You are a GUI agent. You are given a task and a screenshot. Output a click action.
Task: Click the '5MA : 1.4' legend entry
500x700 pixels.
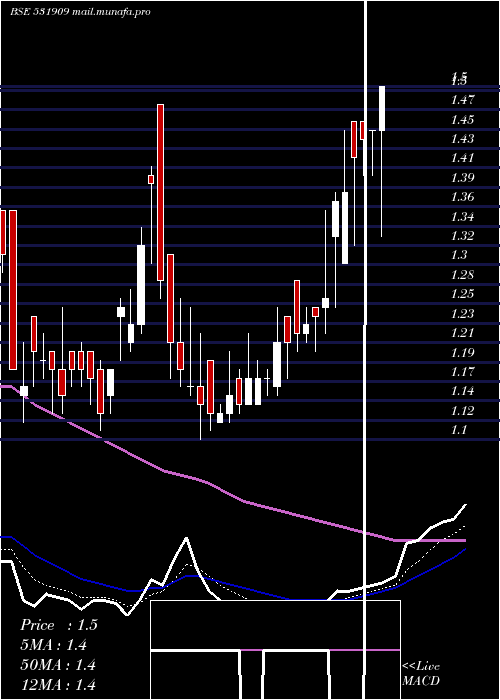[x=54, y=645]
